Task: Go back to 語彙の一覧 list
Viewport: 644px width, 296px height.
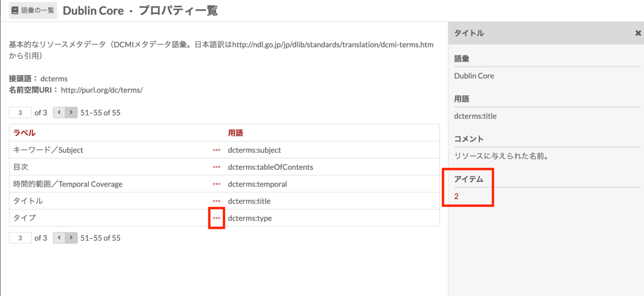Action: click(33, 10)
